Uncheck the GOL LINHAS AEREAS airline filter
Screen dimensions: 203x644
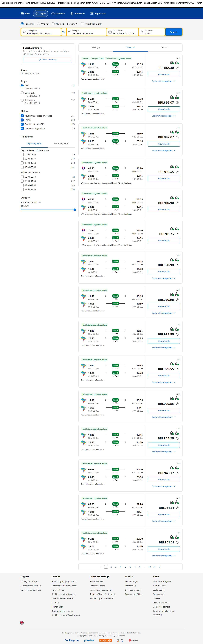click(22, 124)
